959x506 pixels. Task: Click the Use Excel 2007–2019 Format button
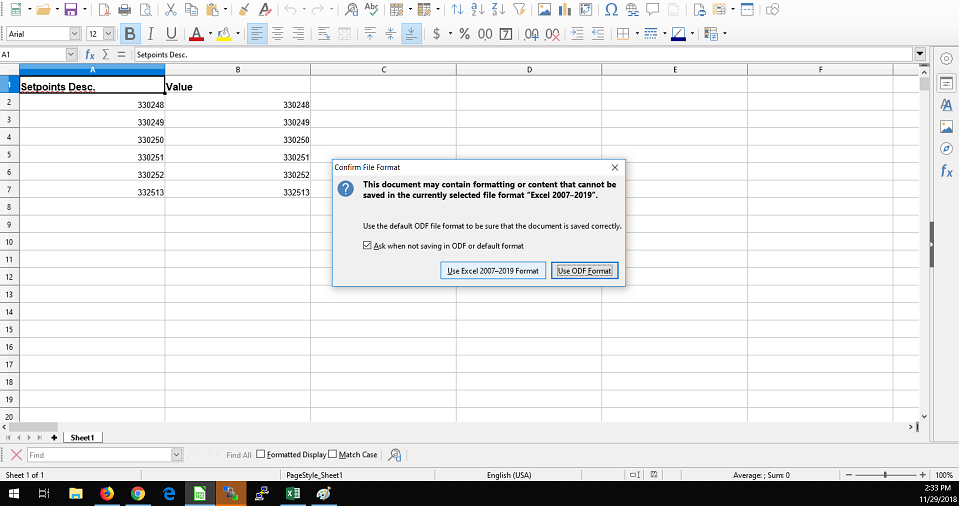493,271
